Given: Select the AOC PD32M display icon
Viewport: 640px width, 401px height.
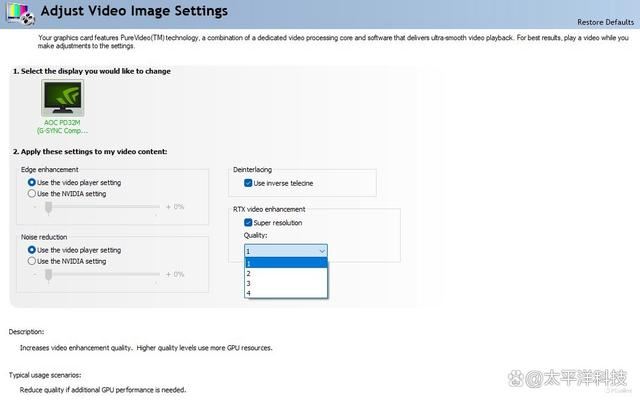Looking at the screenshot, I should click(63, 99).
